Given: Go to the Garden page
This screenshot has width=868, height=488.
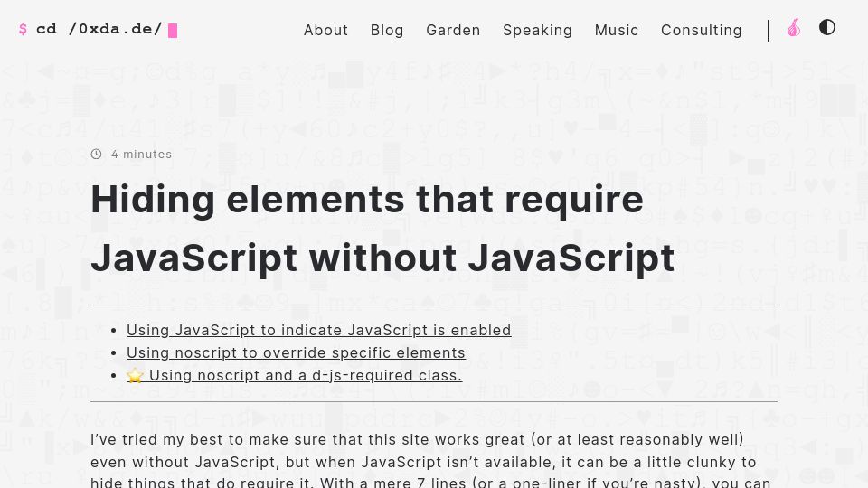Looking at the screenshot, I should point(453,30).
